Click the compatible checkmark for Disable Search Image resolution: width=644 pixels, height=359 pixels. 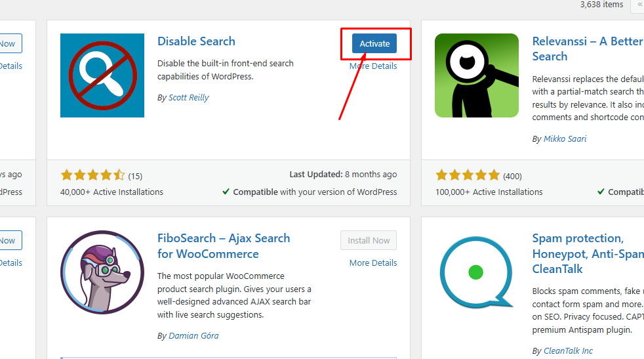[x=226, y=192]
